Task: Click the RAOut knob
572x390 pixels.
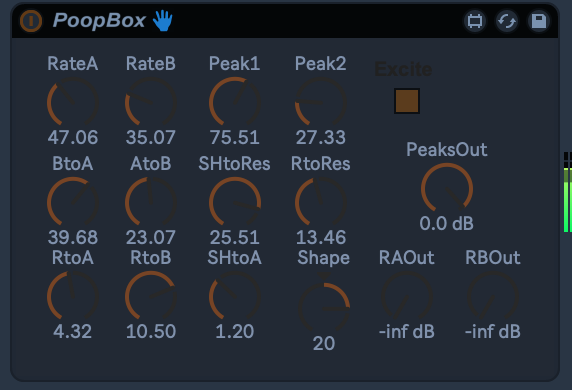Action: click(407, 296)
